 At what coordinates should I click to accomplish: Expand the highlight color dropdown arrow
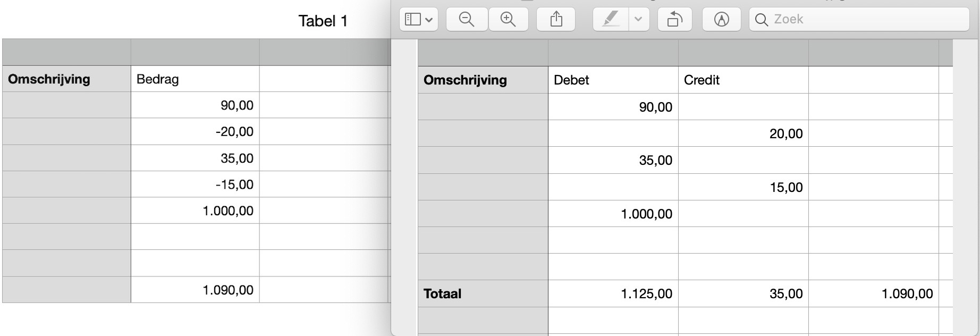[638, 20]
